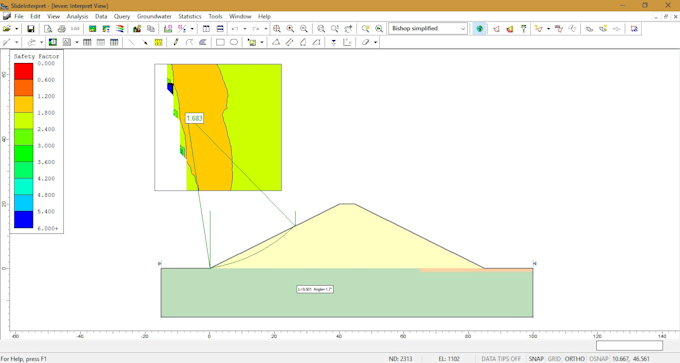Click the L= Angle= label box in foundation
Image resolution: width=680 pixels, height=363 pixels.
tap(315, 289)
